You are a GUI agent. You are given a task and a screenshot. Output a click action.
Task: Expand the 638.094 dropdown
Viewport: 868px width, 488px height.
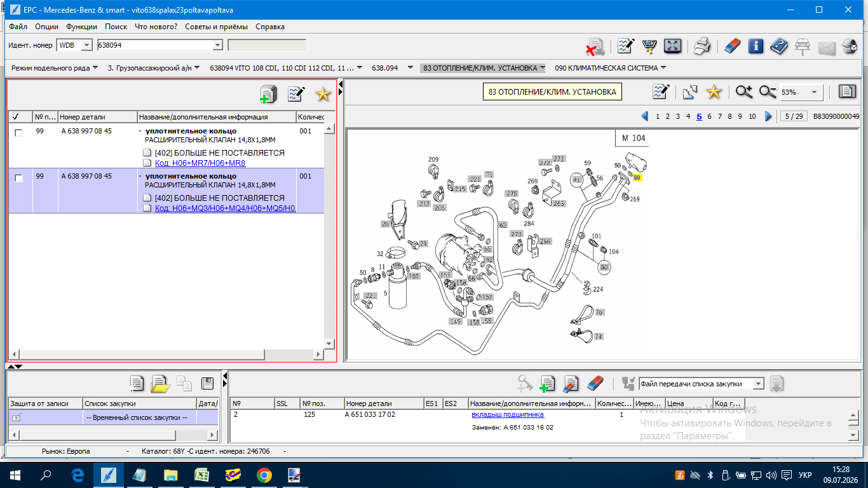point(410,68)
